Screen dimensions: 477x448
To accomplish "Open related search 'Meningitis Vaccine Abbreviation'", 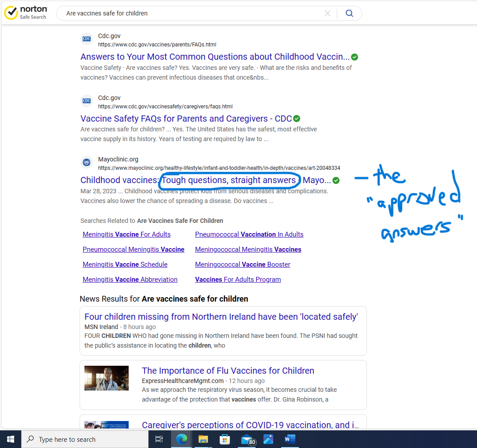I will [x=130, y=280].
